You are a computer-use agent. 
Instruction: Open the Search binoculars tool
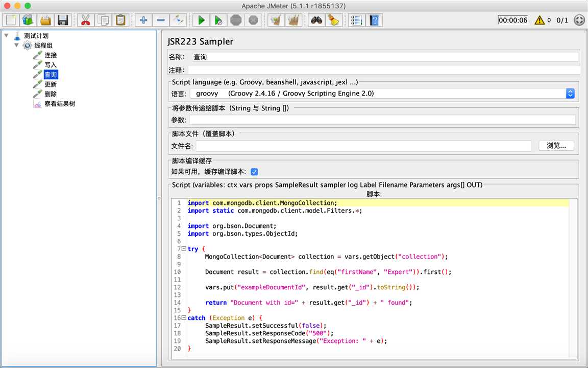coord(316,20)
